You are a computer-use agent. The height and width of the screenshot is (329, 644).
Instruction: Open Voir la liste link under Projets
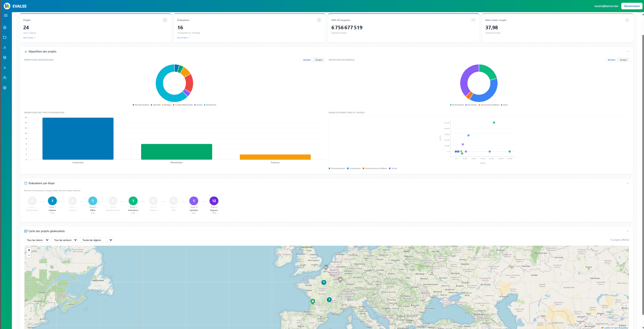click(29, 38)
